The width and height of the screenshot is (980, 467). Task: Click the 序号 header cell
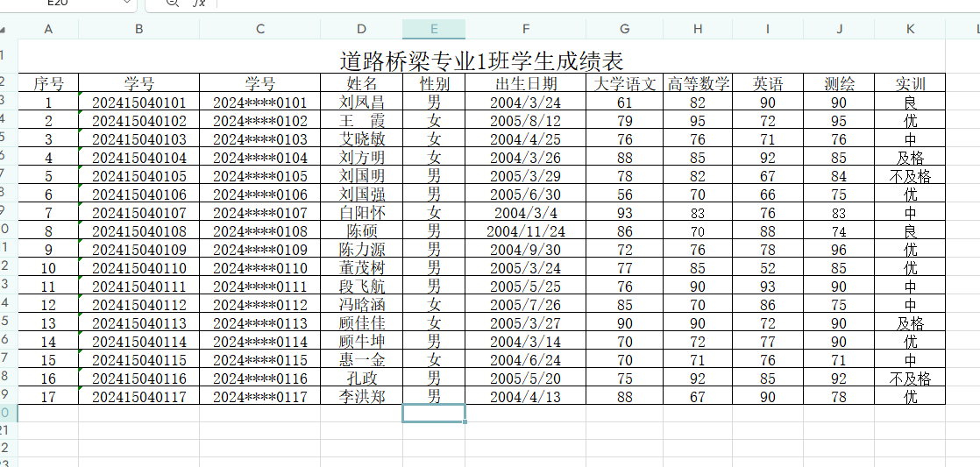(49, 83)
